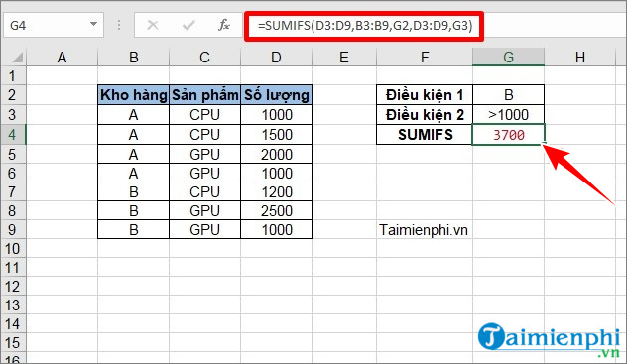Click the Kho hàng header cell
Viewport: 627px width, 364px height.
[134, 95]
